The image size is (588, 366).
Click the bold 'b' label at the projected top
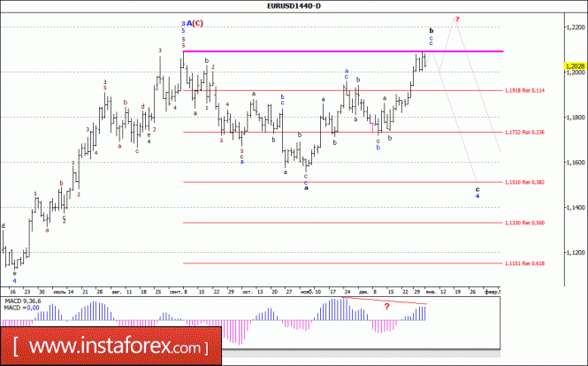(x=431, y=30)
